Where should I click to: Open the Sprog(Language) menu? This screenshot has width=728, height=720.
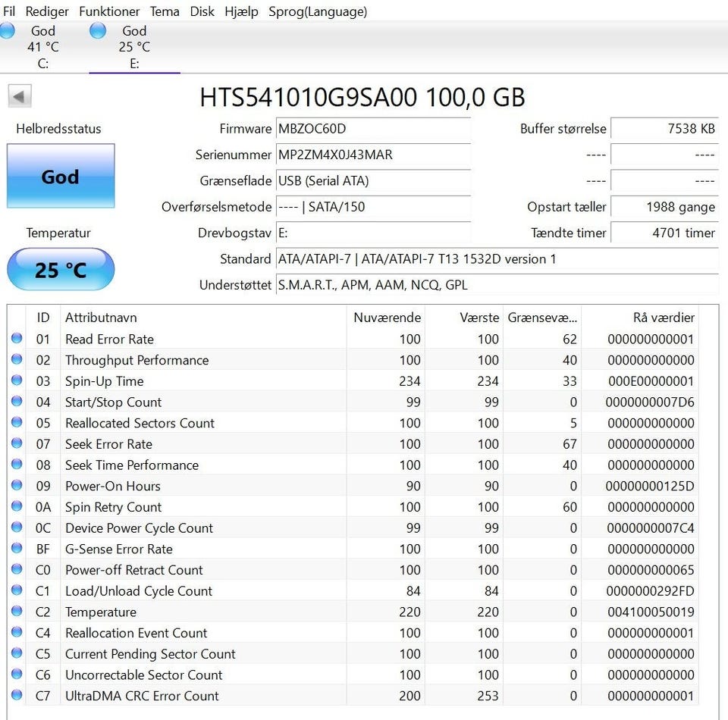318,11
